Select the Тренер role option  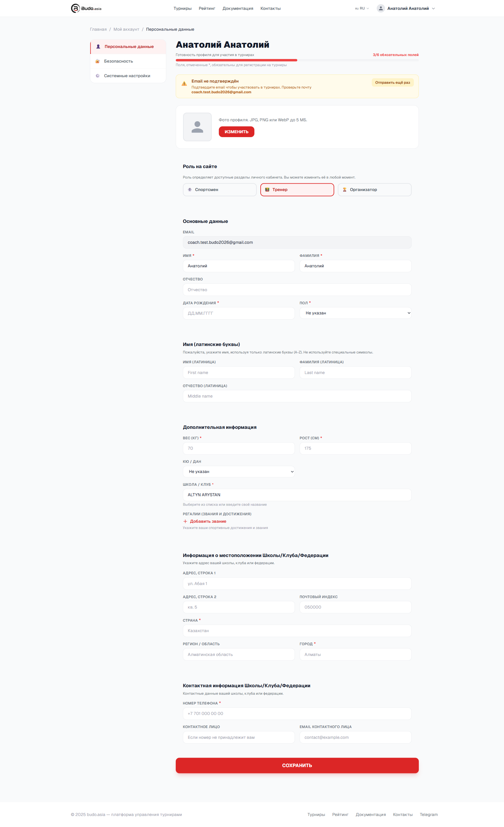point(297,190)
